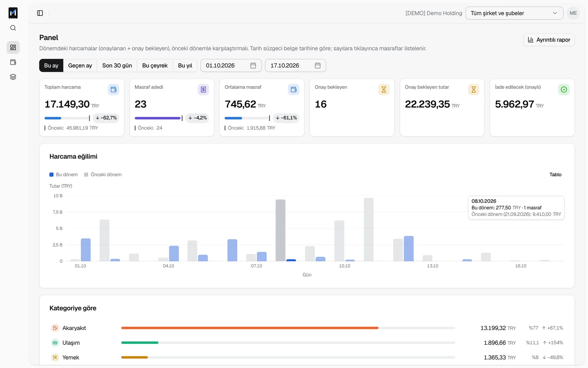This screenshot has height=368, width=588.
Task: Select the Bu yıl period tab
Action: tap(185, 66)
